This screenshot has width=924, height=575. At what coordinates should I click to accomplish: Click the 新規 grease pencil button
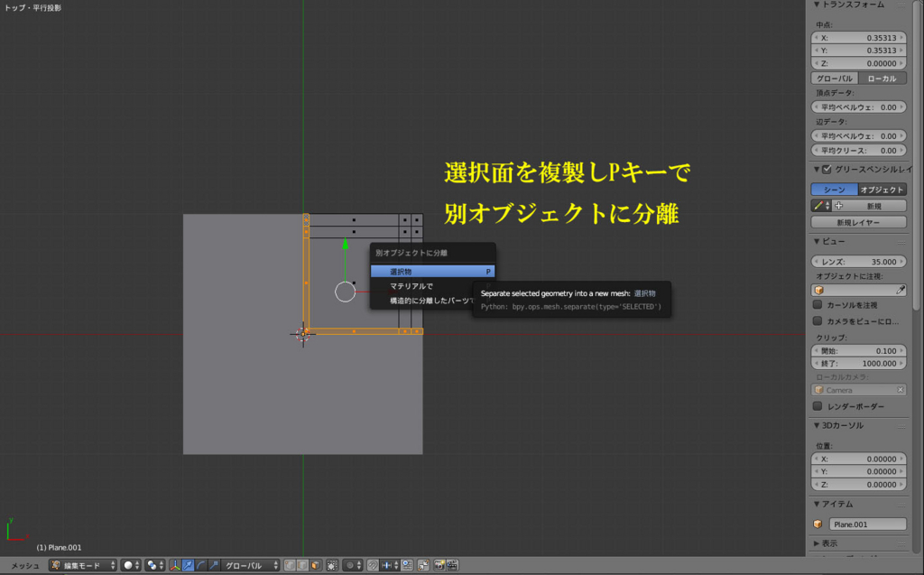(869, 206)
